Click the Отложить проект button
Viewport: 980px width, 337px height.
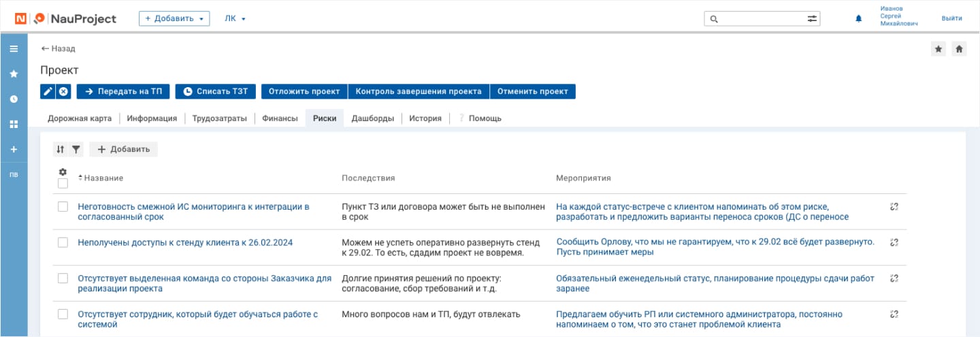click(x=304, y=91)
